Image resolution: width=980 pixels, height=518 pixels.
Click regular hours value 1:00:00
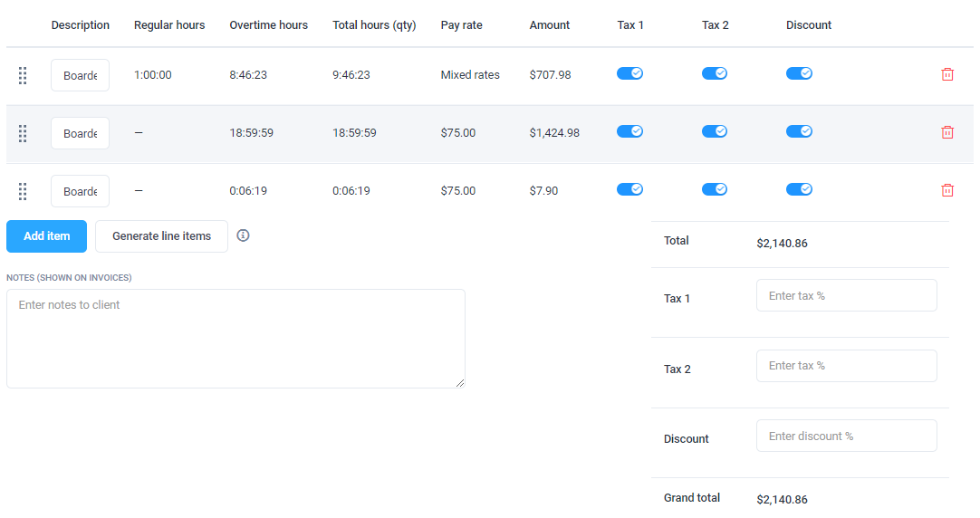[x=152, y=75]
